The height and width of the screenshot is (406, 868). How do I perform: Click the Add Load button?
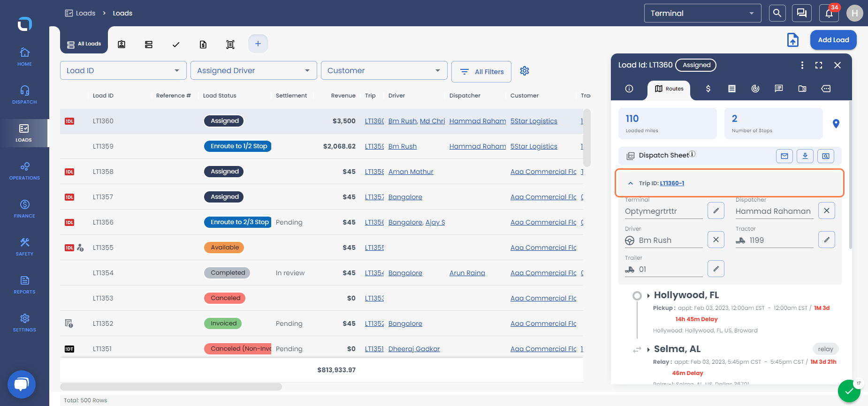point(833,40)
